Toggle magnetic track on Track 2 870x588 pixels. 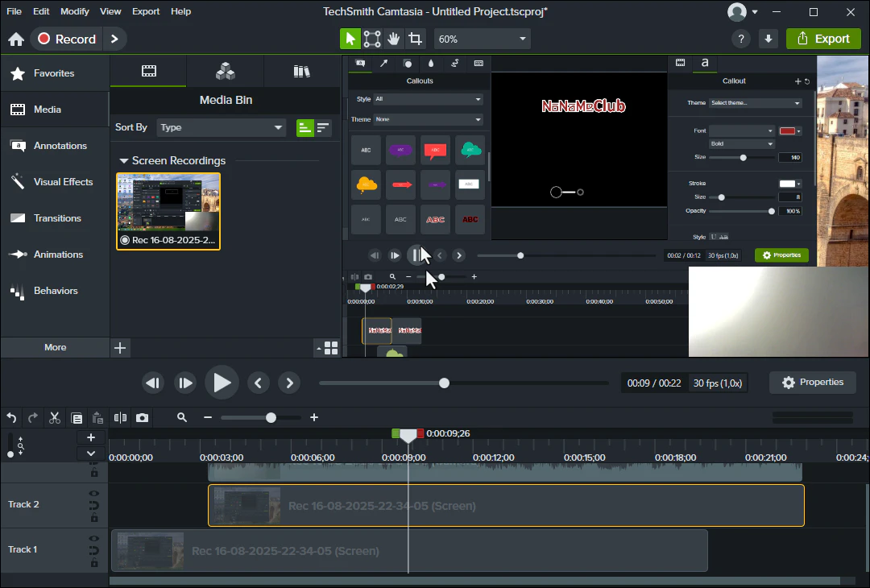pyautogui.click(x=94, y=505)
